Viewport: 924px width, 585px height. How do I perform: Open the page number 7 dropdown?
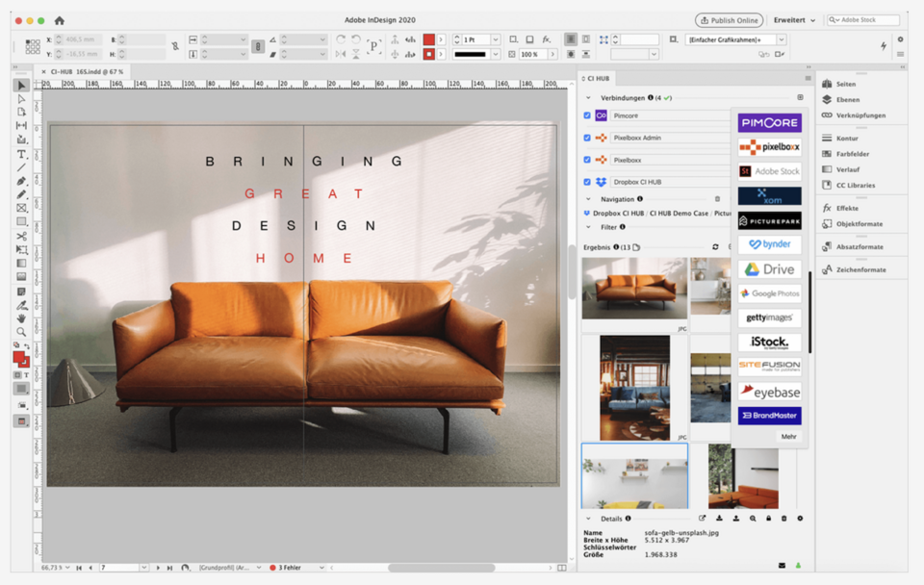coord(143,568)
